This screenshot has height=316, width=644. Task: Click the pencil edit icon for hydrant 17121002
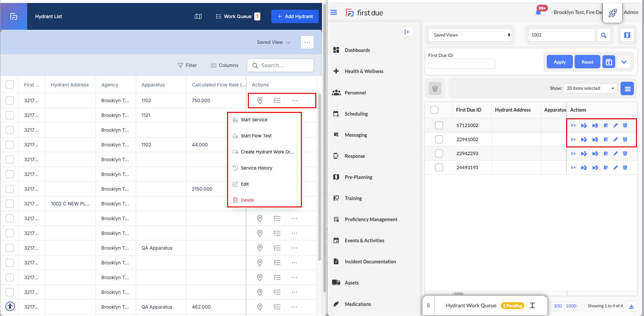click(615, 125)
